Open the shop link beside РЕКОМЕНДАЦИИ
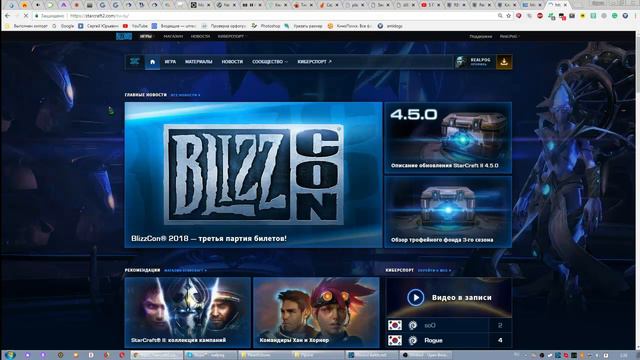The image size is (640, 360). pos(185,270)
